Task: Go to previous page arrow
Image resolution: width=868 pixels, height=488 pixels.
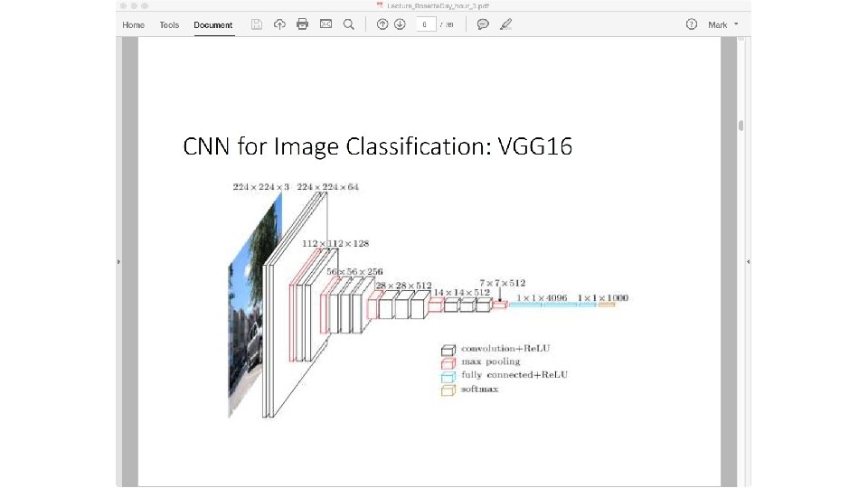Action: click(x=382, y=24)
